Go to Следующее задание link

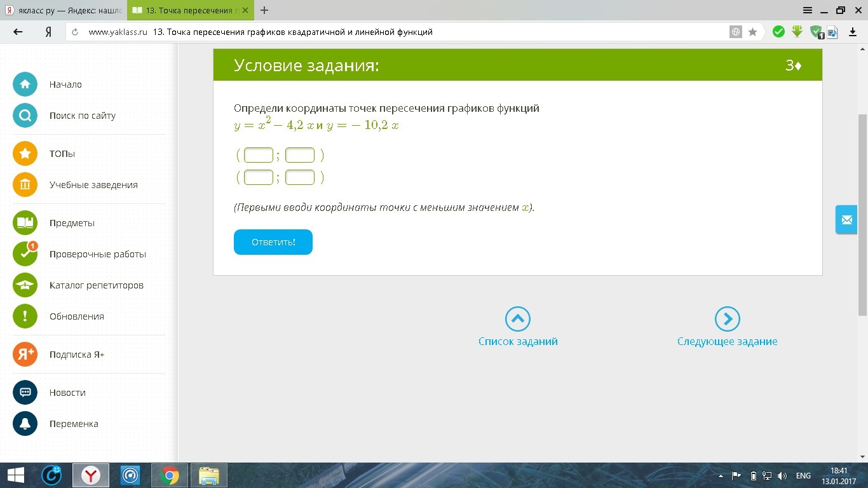[x=727, y=341]
